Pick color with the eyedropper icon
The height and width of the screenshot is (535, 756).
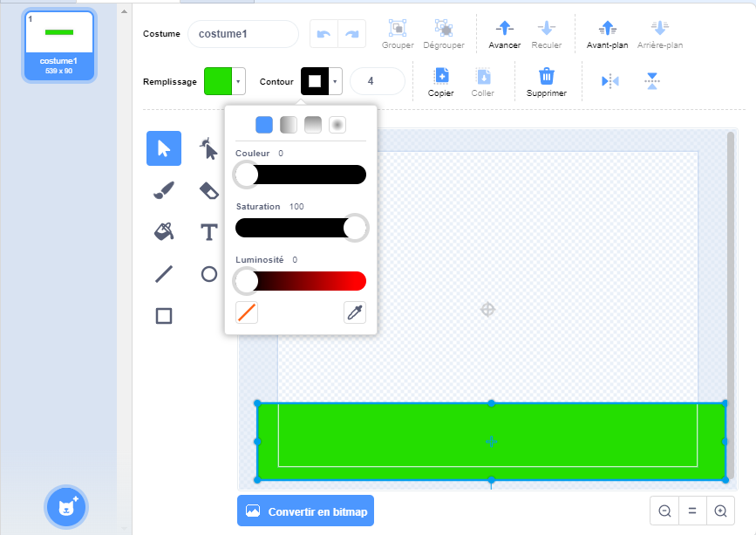coord(355,312)
